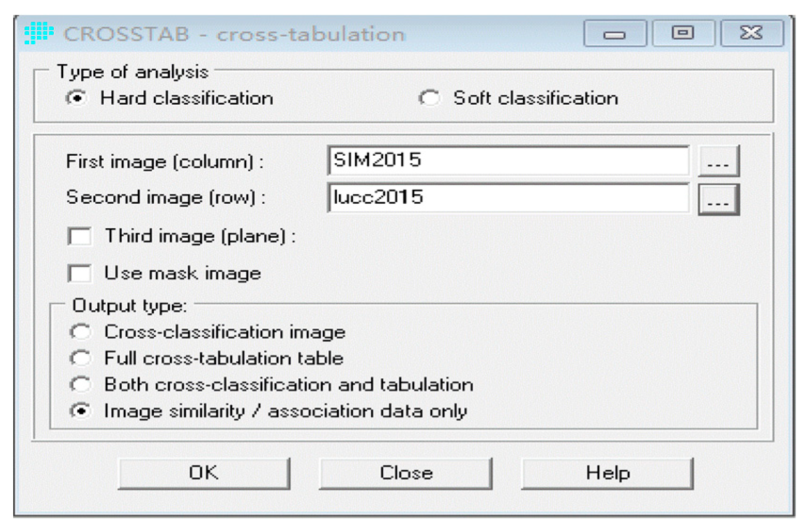Tick the Use mask image checkbox
The width and height of the screenshot is (810, 532).
[x=79, y=273]
